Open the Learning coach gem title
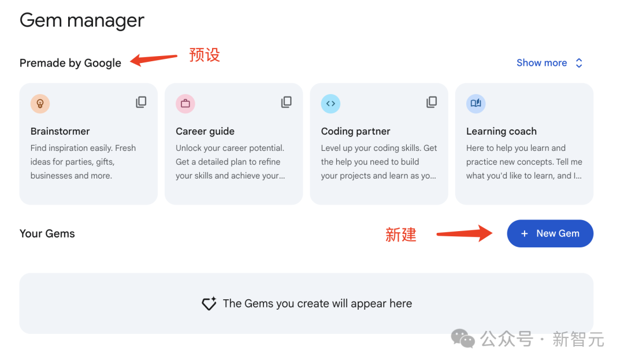Screen dimensions: 624x364 pyautogui.click(x=501, y=131)
